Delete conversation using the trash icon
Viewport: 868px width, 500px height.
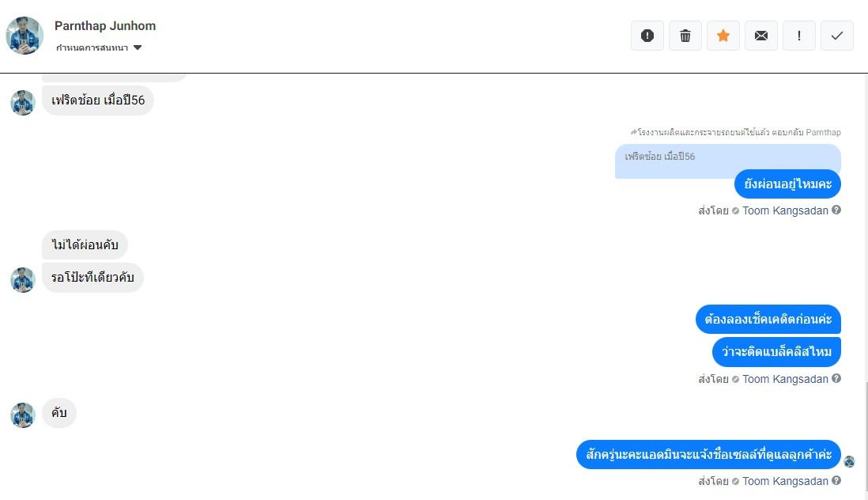(685, 36)
